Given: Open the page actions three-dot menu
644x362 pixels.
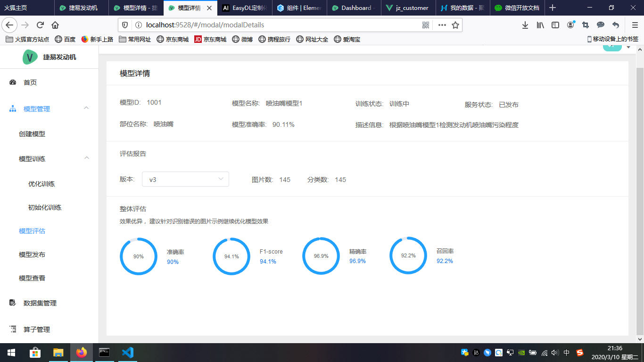Looking at the screenshot, I should (442, 25).
